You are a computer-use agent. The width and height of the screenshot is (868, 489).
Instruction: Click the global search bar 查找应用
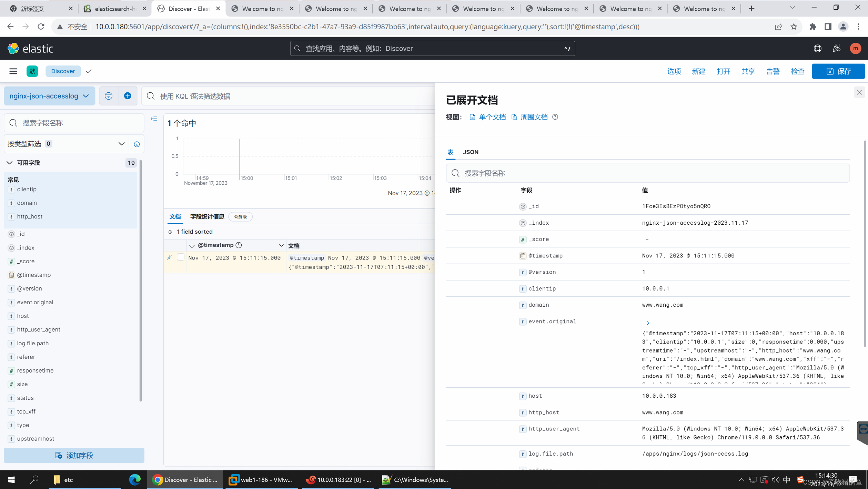pyautogui.click(x=432, y=49)
